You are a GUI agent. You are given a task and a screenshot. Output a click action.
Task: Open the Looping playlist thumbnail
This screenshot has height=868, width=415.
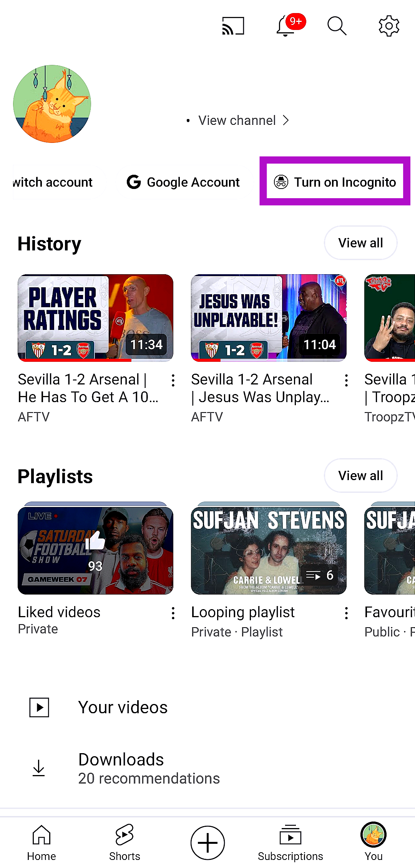(269, 550)
